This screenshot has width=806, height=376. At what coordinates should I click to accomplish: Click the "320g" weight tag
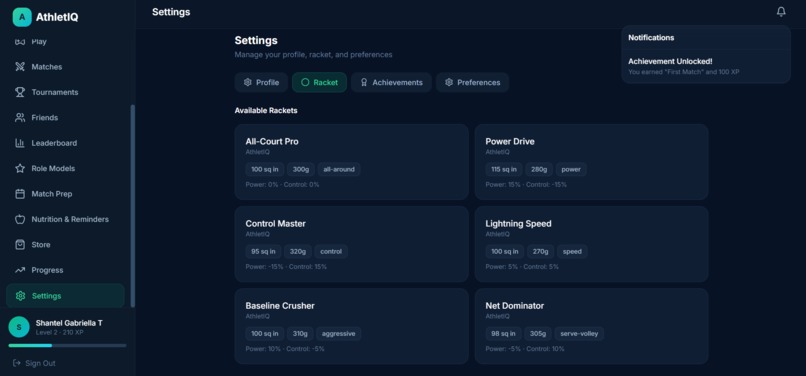click(x=298, y=252)
